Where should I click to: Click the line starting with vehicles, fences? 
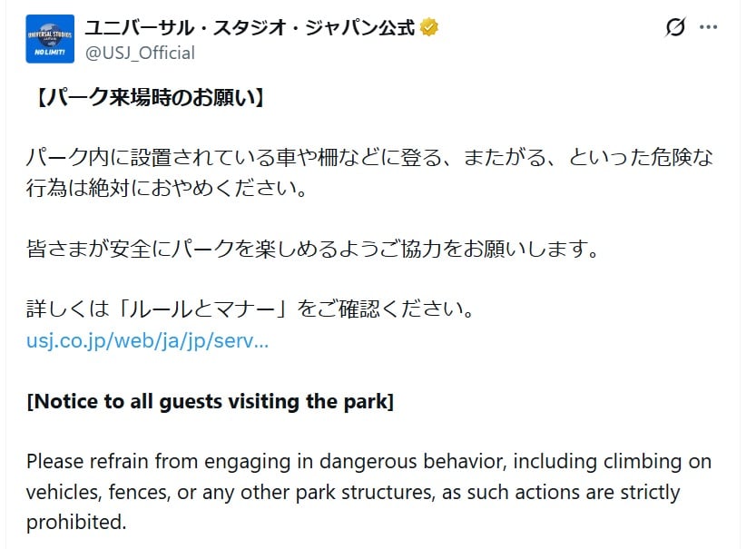tap(353, 493)
